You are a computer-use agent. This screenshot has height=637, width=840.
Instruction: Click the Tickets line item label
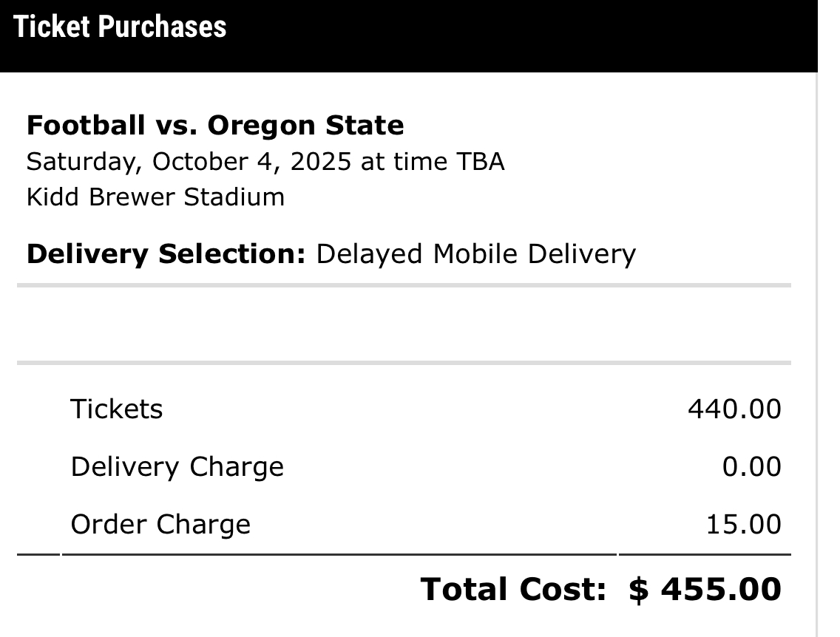click(x=117, y=409)
